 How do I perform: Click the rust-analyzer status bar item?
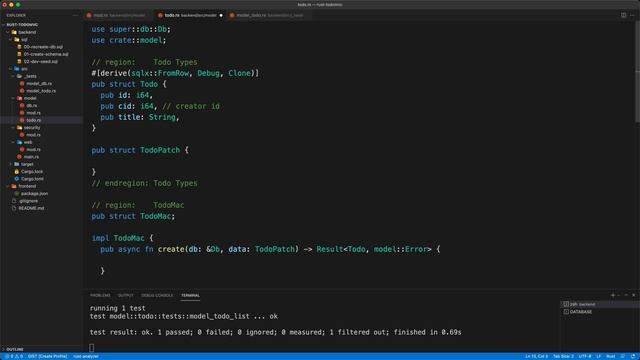[86, 356]
